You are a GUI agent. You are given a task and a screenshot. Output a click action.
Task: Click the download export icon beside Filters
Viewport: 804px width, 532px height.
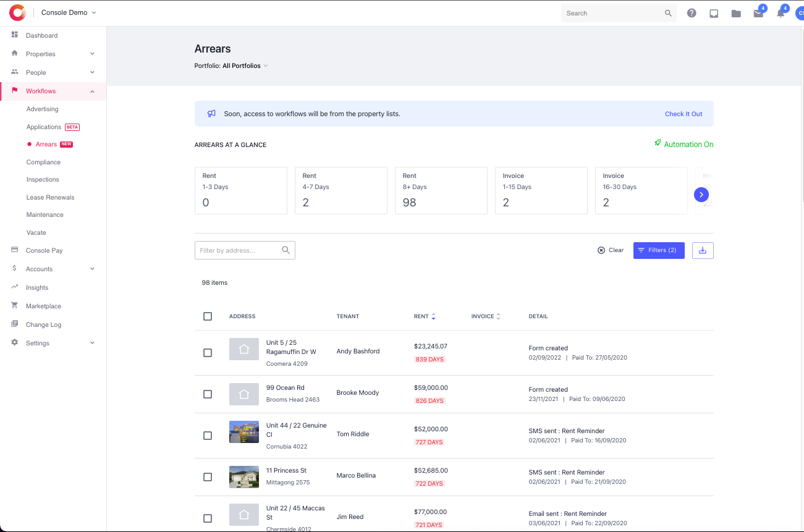tap(703, 250)
